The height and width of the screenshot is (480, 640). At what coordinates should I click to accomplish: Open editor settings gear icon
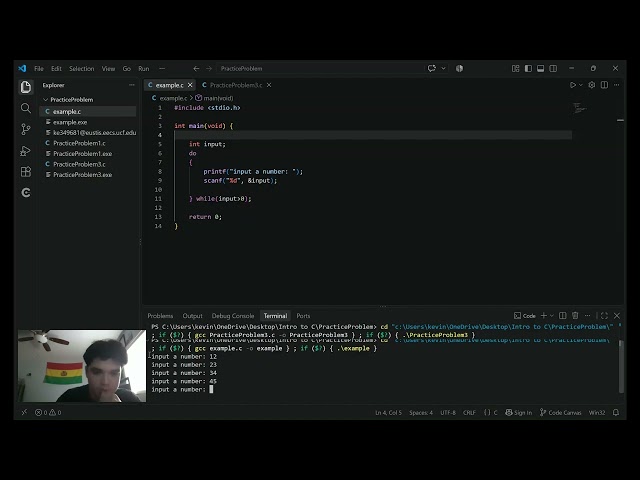pos(591,85)
